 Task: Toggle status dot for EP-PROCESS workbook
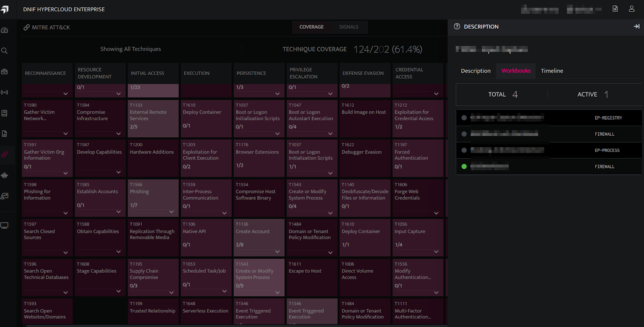click(x=464, y=150)
